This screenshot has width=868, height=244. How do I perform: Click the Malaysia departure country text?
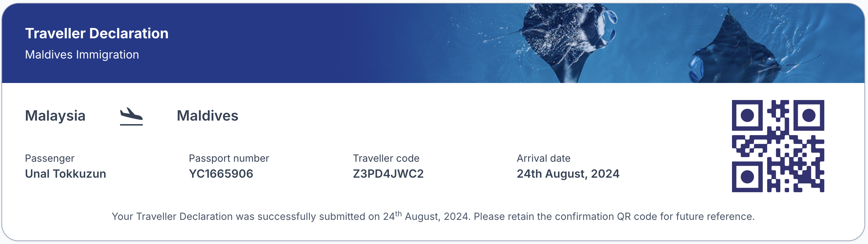55,116
